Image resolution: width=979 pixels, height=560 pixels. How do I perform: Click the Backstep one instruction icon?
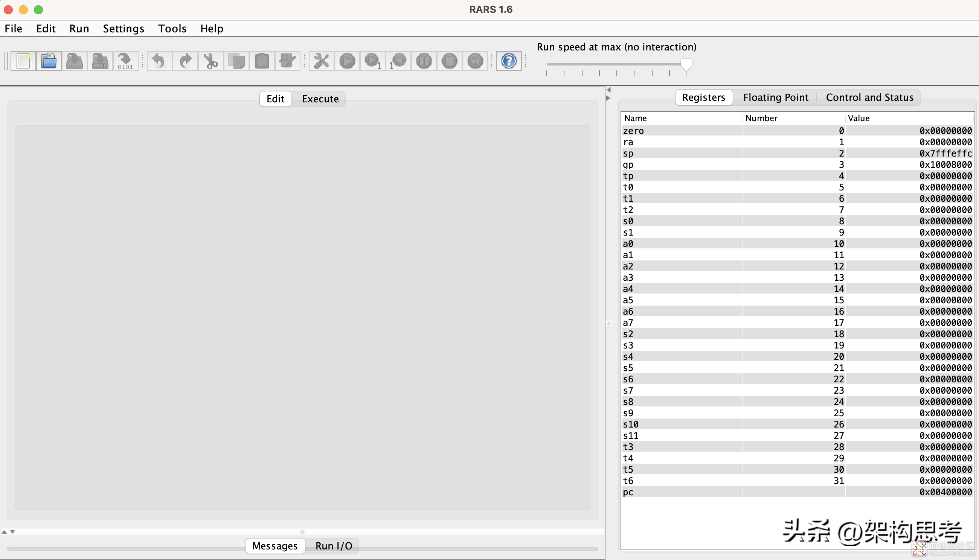(398, 61)
